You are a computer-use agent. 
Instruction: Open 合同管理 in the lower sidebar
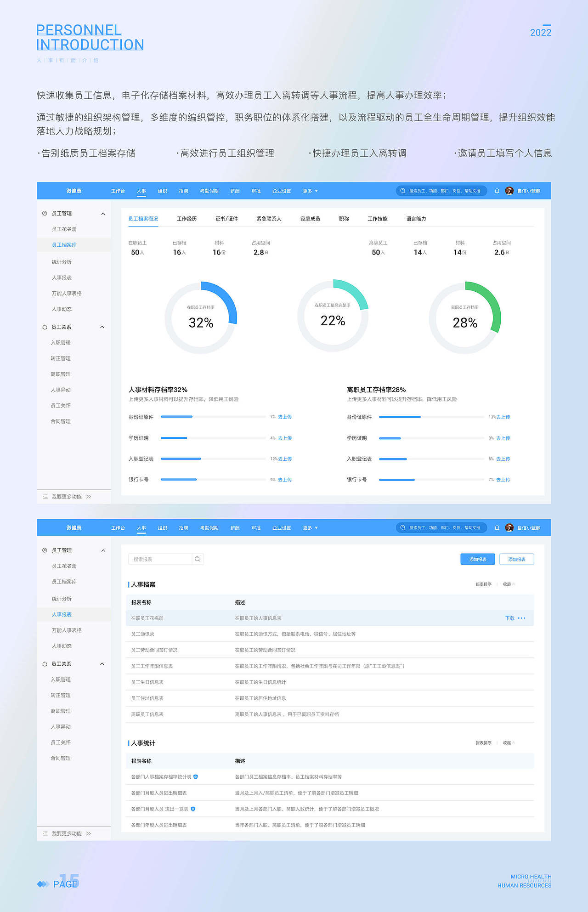pos(61,758)
